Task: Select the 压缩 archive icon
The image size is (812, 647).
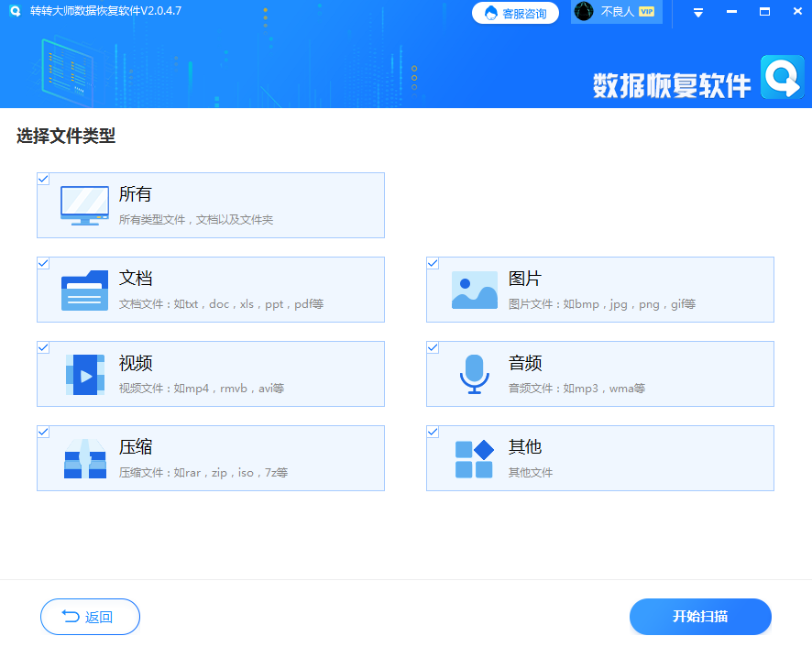Action: pos(83,455)
